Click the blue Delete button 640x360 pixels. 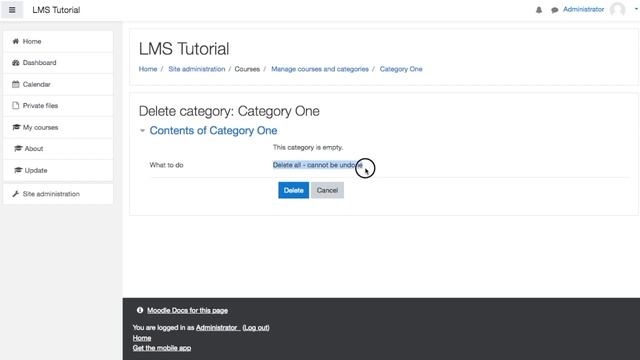(293, 190)
